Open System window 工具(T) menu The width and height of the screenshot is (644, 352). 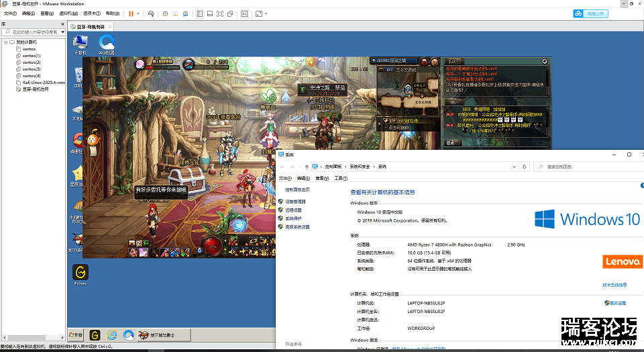pos(341,179)
